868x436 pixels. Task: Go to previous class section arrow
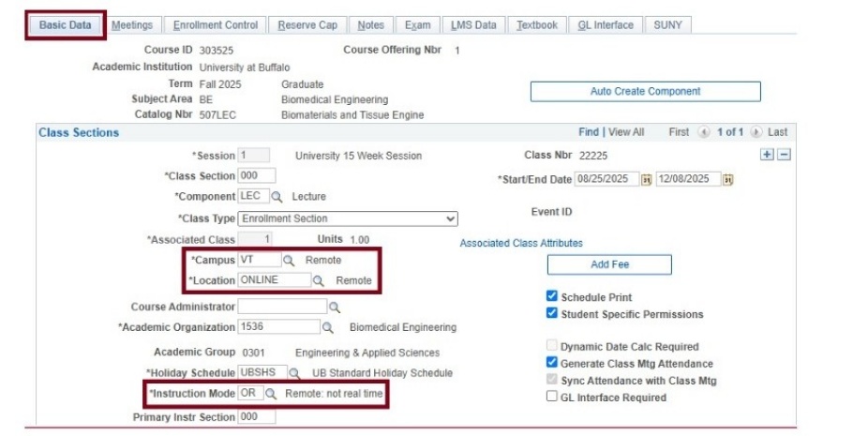[704, 132]
